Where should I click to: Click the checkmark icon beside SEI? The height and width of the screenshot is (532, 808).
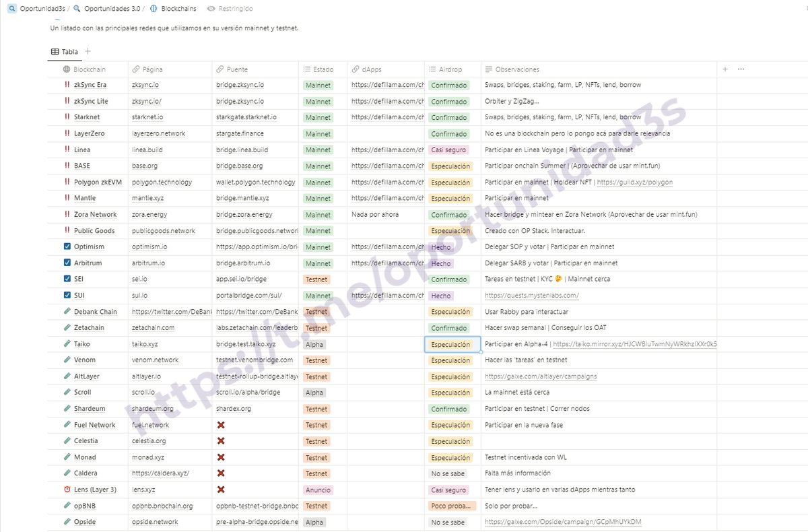click(x=67, y=279)
